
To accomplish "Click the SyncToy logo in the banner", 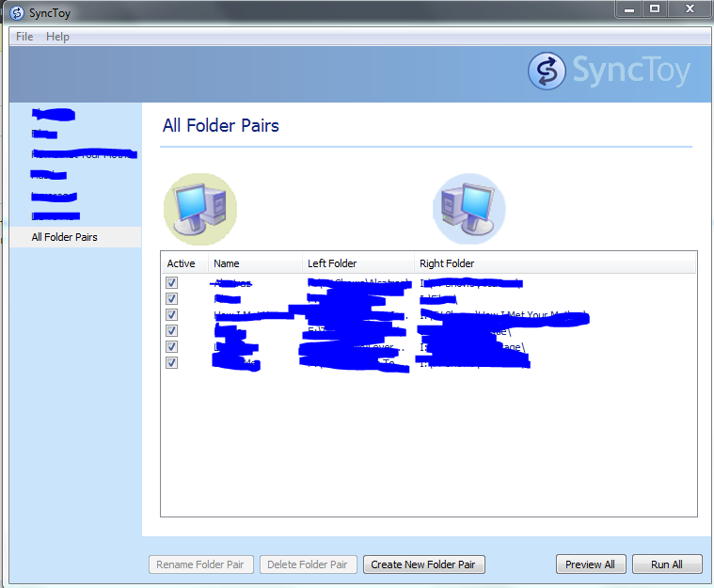I will (x=609, y=71).
